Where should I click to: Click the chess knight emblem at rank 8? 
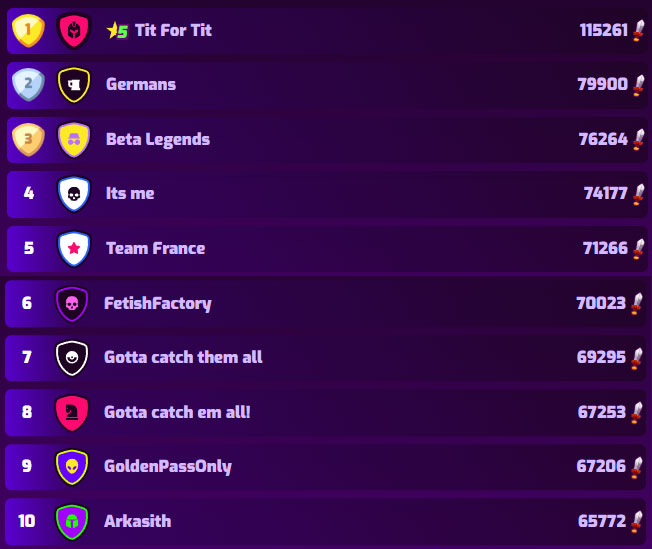tap(72, 413)
